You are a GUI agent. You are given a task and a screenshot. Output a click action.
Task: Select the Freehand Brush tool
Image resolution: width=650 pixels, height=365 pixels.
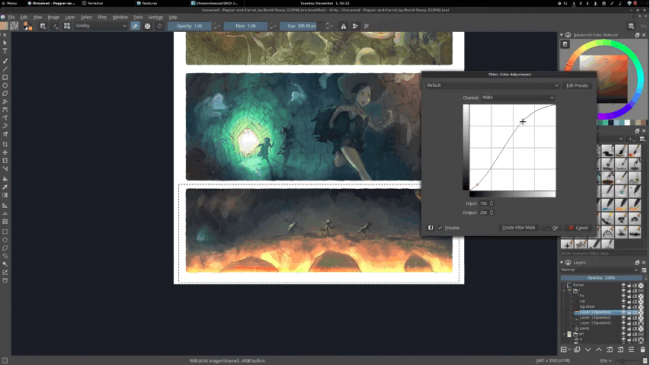click(5, 61)
